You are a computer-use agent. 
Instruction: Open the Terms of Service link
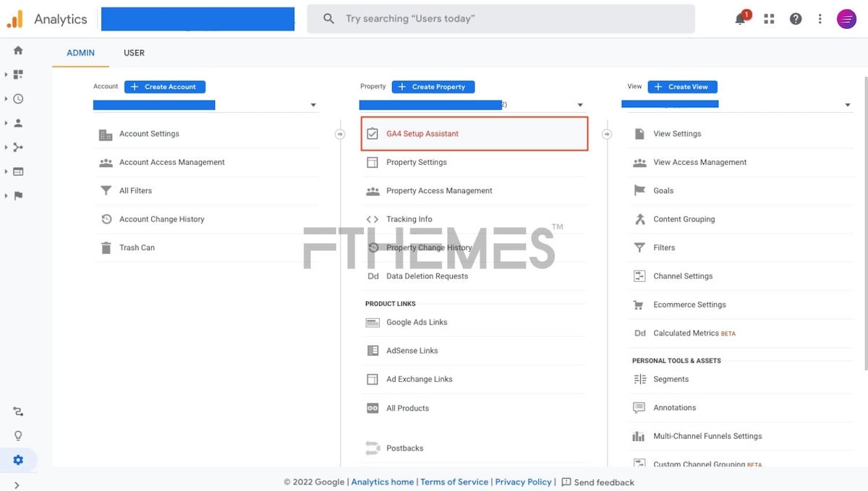(x=454, y=482)
